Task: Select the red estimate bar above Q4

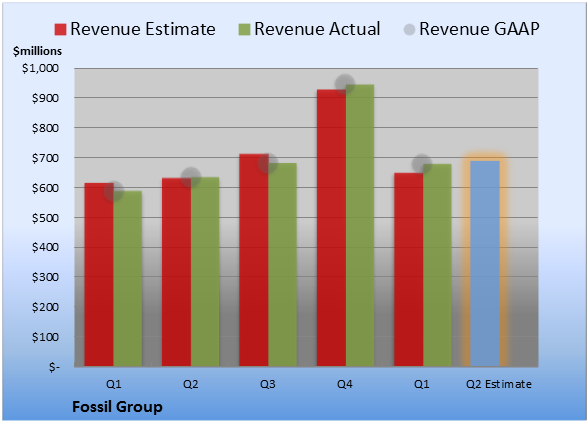Action: point(332,228)
